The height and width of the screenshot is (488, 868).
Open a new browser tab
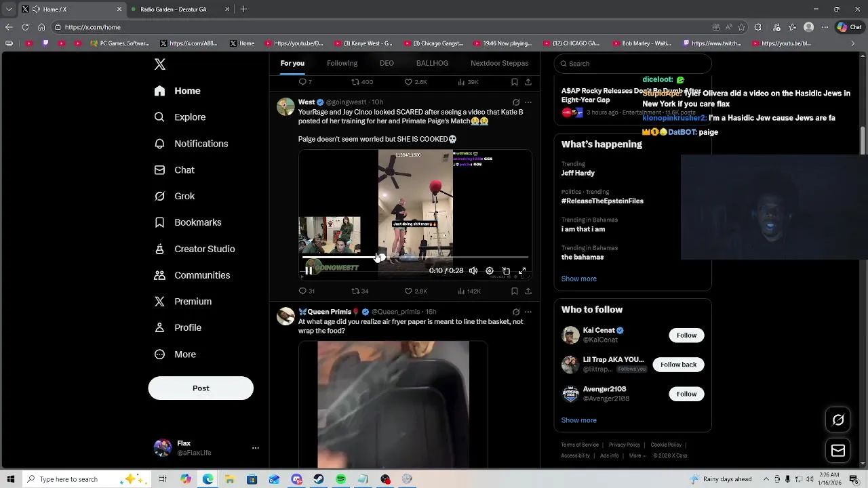click(x=243, y=9)
